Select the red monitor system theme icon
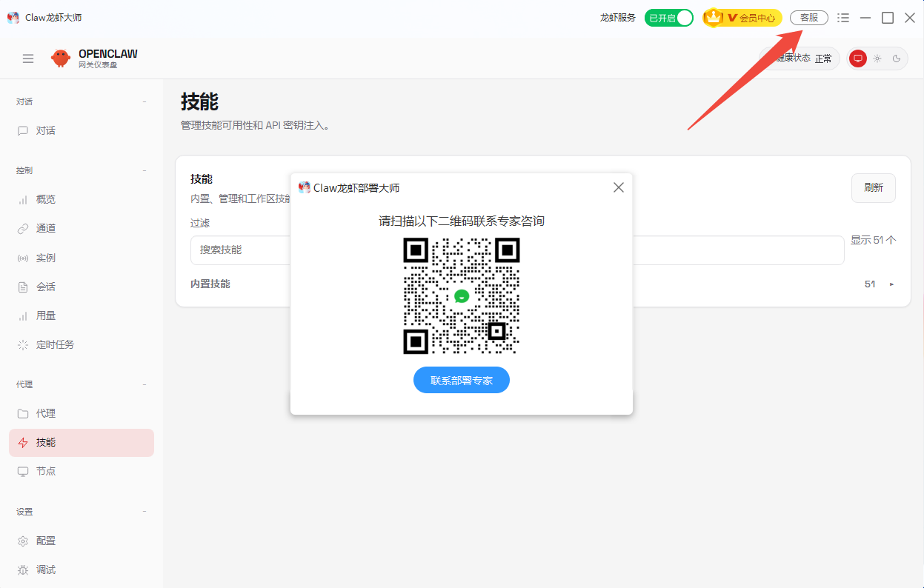Viewport: 924px width, 588px height. click(x=858, y=59)
